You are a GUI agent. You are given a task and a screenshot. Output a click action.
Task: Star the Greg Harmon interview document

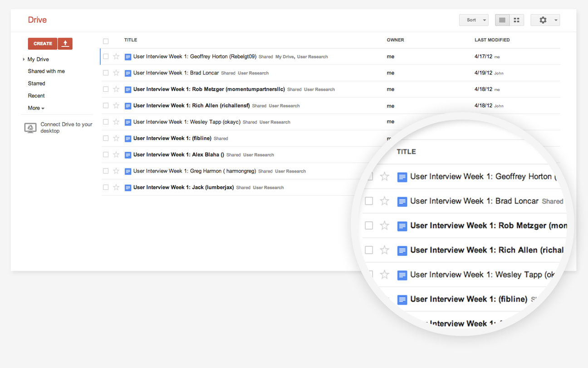coord(116,171)
